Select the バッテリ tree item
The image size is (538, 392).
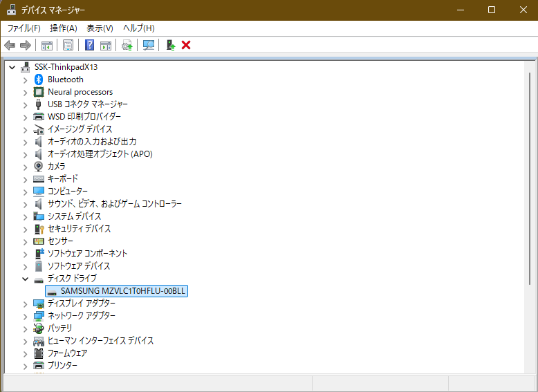[59, 328]
